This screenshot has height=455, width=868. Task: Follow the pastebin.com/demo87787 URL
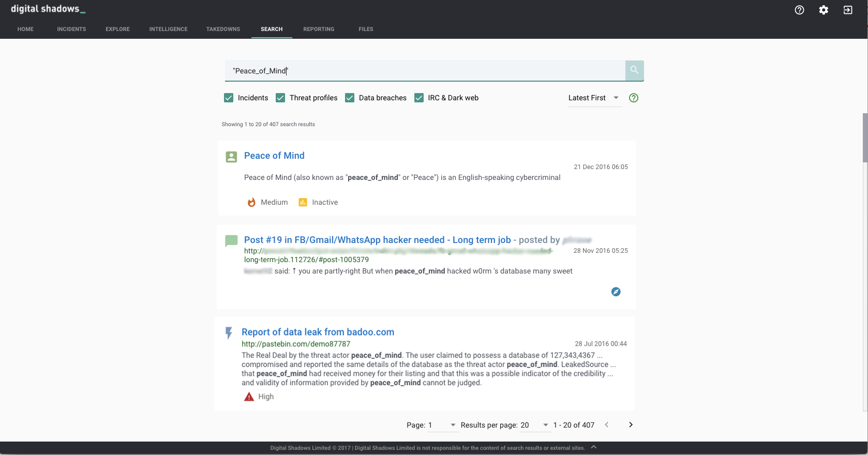click(x=296, y=344)
